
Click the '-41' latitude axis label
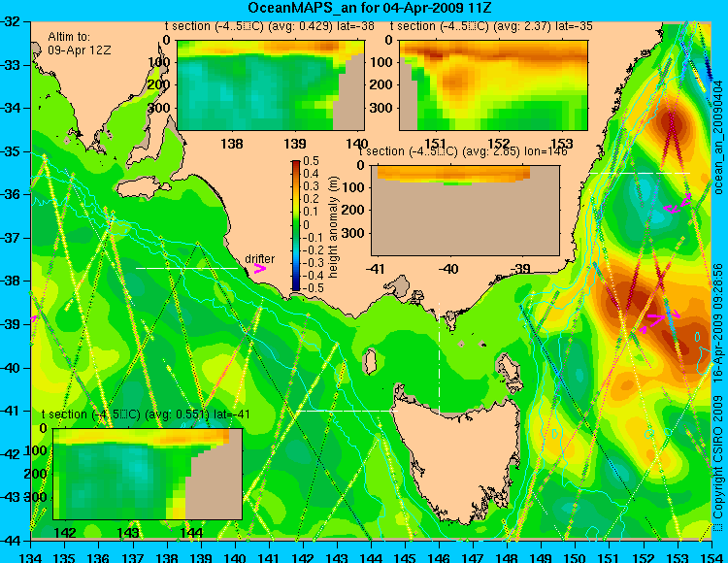point(10,411)
